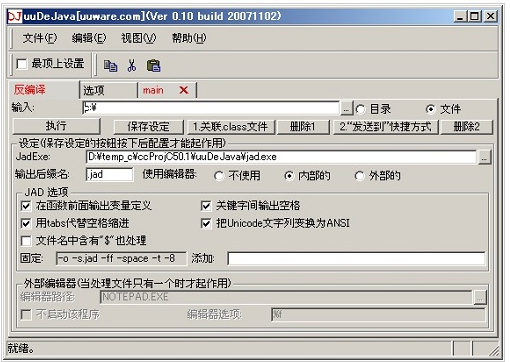Click the 删除1 button

303,127
